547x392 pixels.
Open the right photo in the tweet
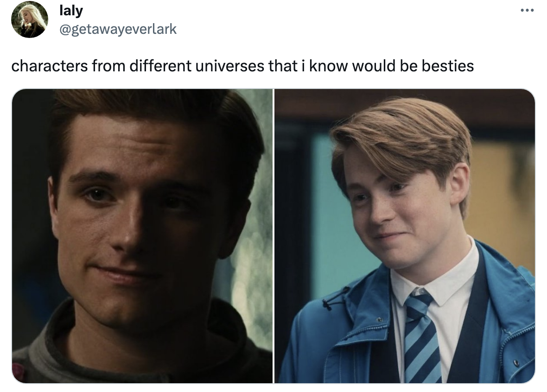405,236
